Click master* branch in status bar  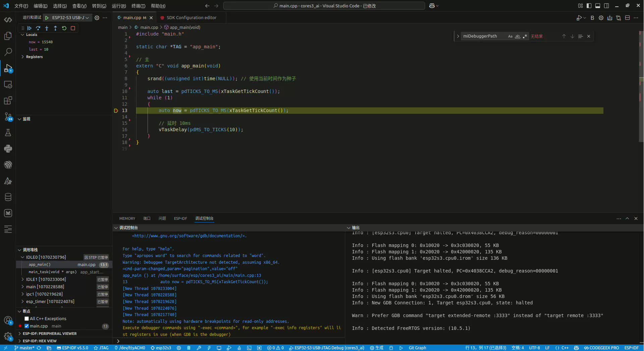[24, 348]
